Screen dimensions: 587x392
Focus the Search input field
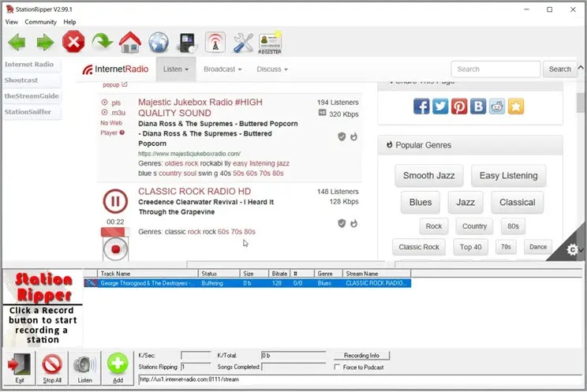495,69
